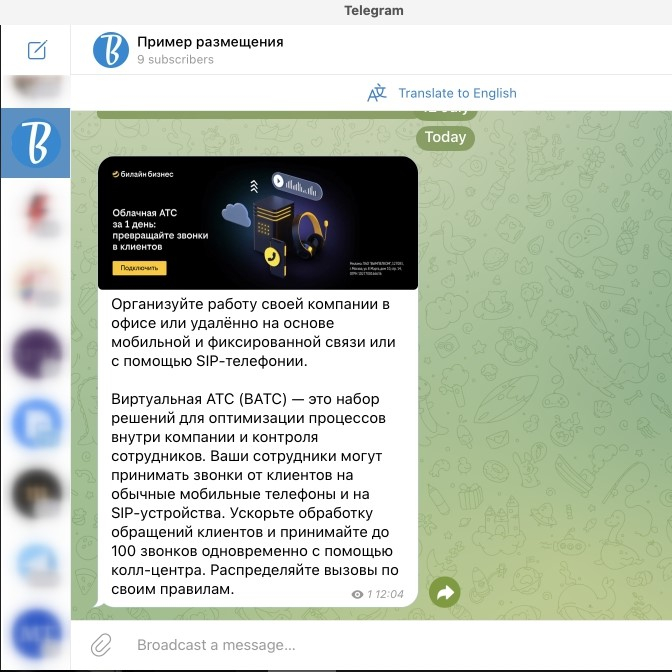Click Translate to English link
Viewport: 672px width, 672px height.
457,93
